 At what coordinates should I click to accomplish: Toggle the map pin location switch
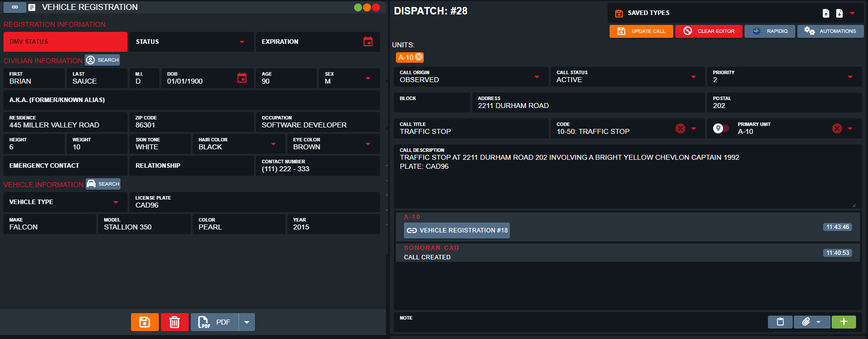pyautogui.click(x=721, y=128)
